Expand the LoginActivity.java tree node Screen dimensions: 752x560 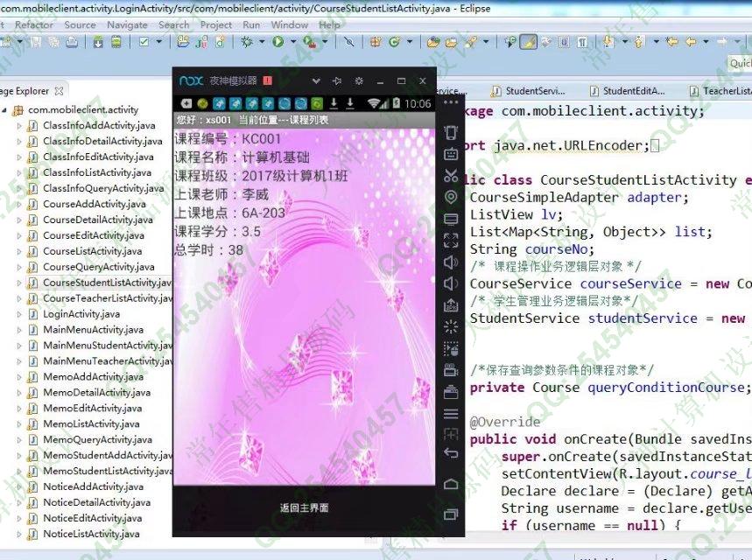click(19, 314)
